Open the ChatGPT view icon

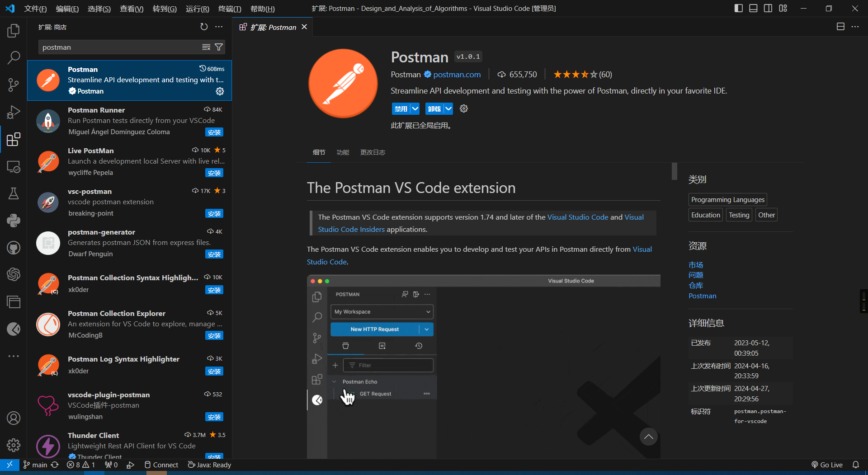pyautogui.click(x=14, y=274)
